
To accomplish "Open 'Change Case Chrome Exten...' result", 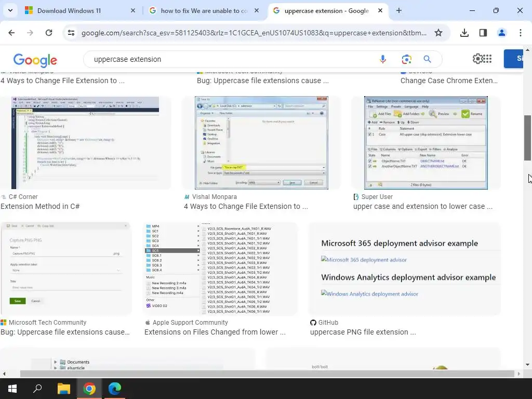I will click(x=449, y=81).
